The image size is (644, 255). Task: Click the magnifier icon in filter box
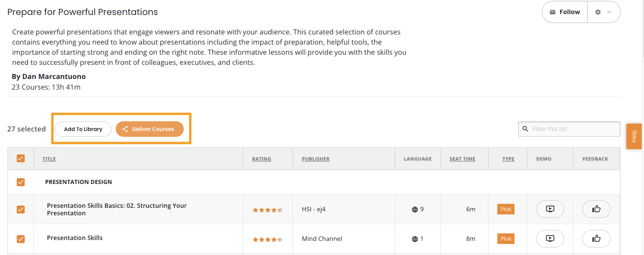pyautogui.click(x=525, y=129)
